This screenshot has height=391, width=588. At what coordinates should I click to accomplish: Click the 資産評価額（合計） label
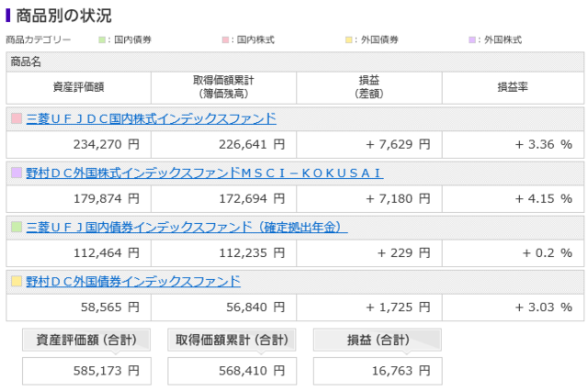(x=86, y=341)
